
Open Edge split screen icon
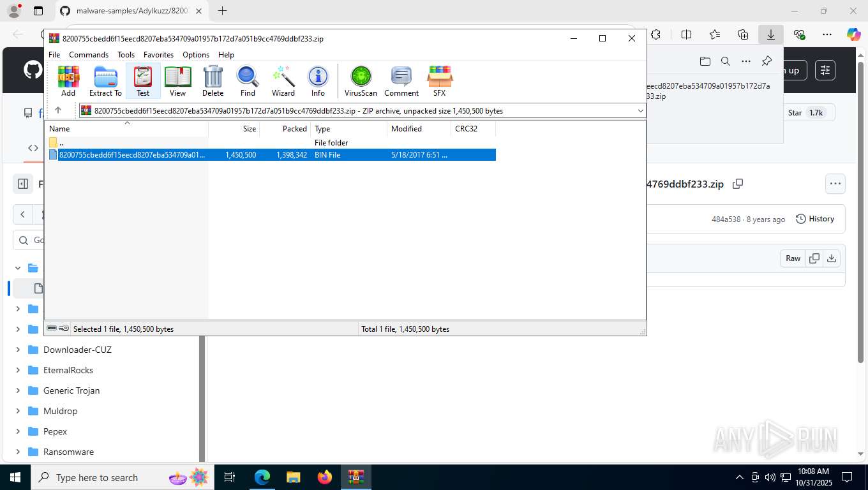687,34
